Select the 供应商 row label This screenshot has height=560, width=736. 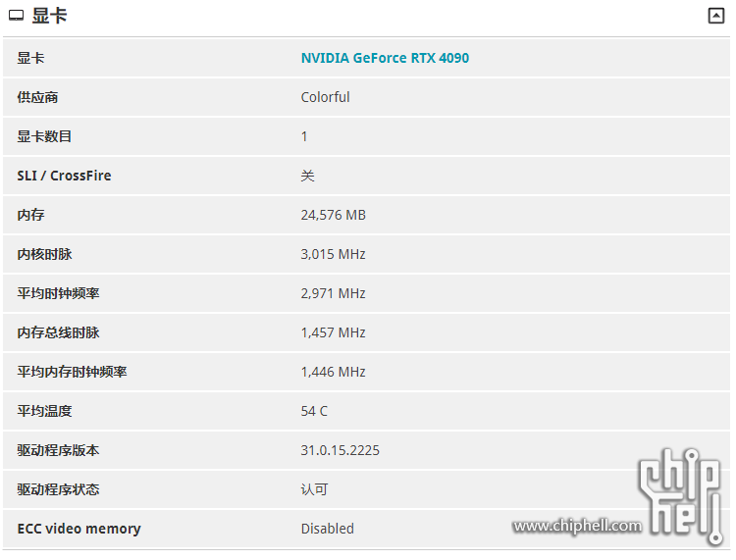tap(37, 97)
